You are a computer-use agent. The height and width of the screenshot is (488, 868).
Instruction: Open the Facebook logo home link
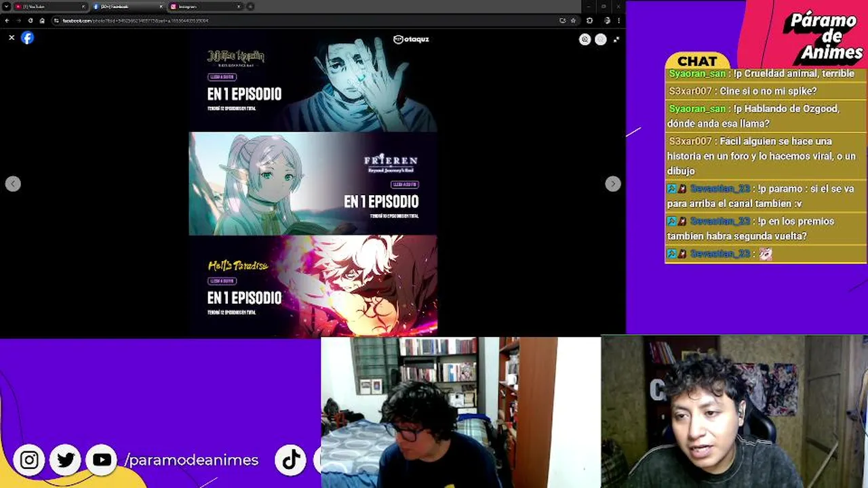pyautogui.click(x=27, y=38)
